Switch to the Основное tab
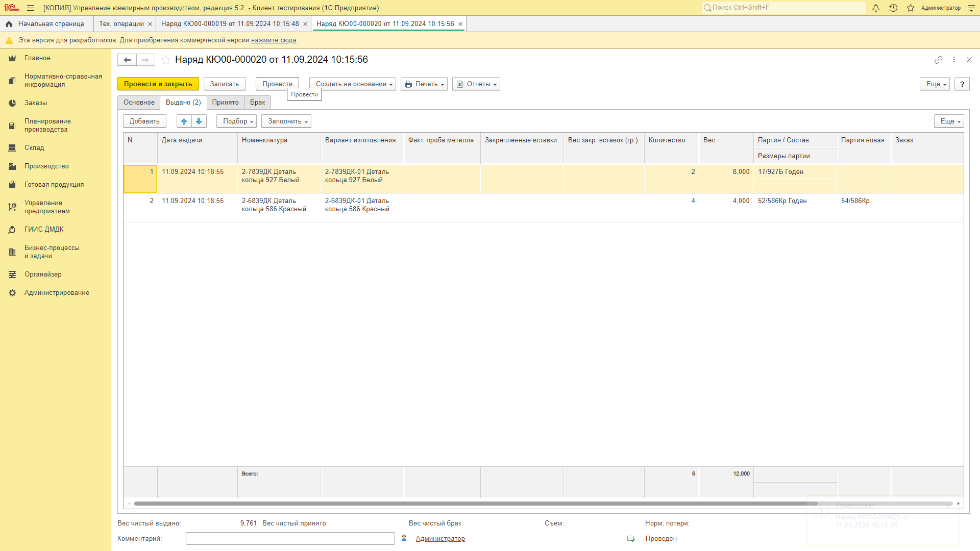This screenshot has height=551, width=980. [x=139, y=103]
